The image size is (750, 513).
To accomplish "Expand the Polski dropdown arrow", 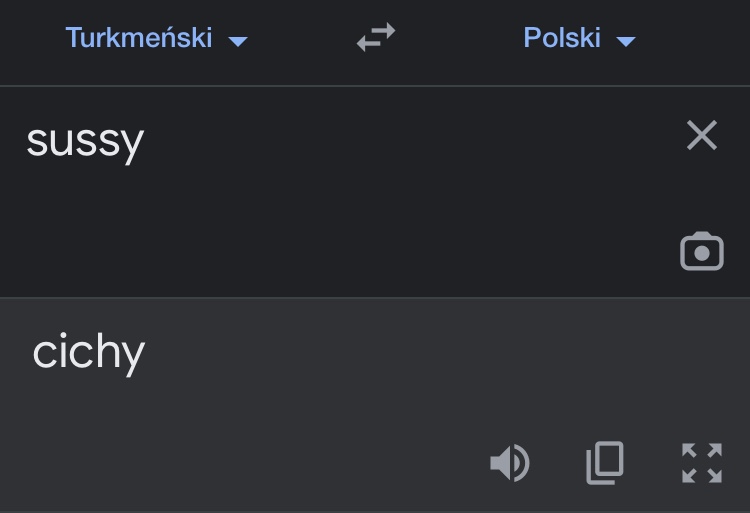I will [626, 41].
